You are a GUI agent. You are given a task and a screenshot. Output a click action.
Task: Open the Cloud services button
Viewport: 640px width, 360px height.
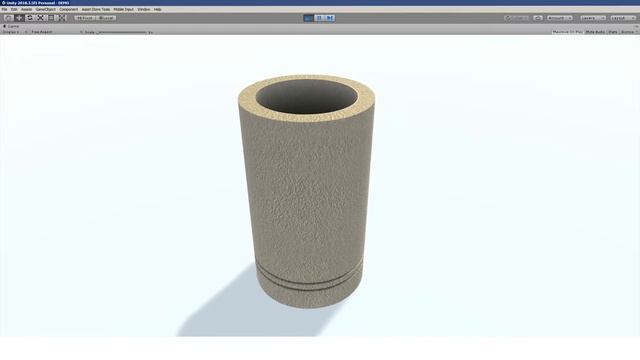(538, 18)
